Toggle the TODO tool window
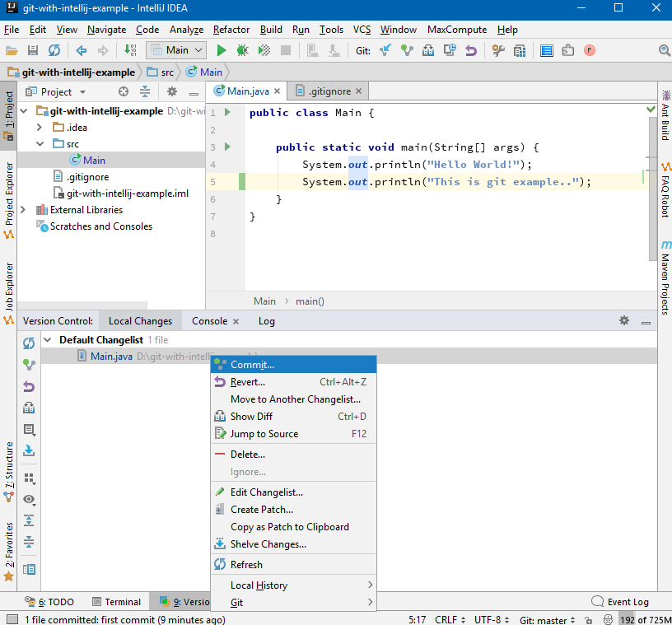Image resolution: width=672 pixels, height=625 pixels. pos(49,601)
